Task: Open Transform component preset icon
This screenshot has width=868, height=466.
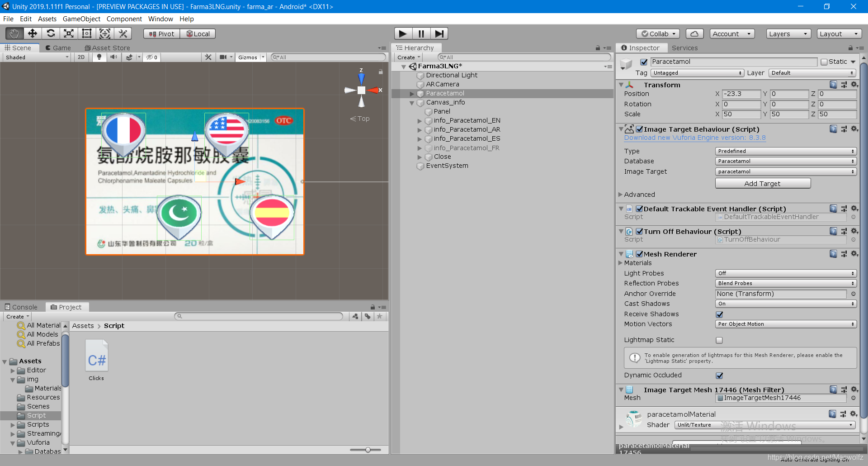Action: click(844, 85)
